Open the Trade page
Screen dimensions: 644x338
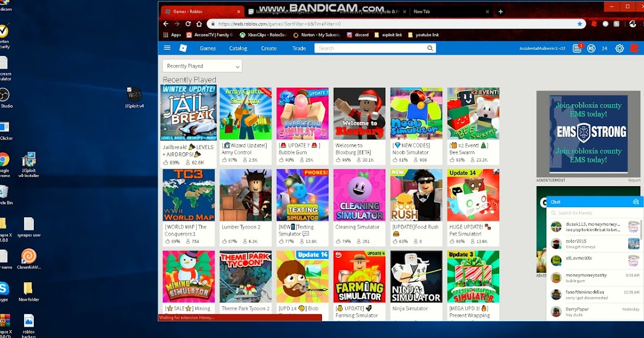(299, 48)
